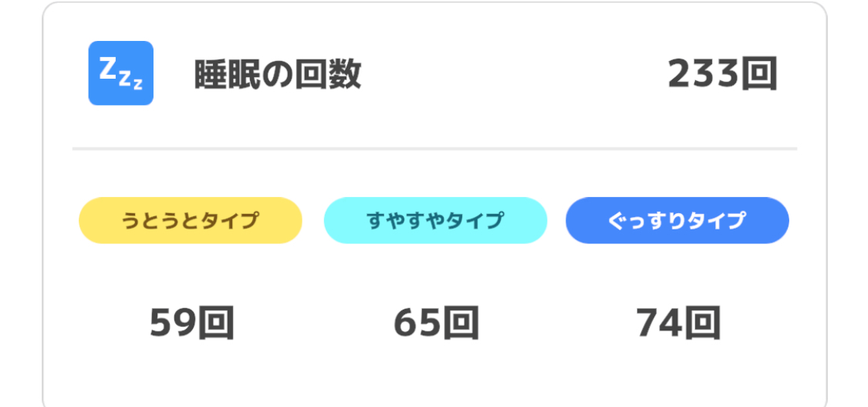
Task: Click the 65回 snoozing count
Action: pos(436,323)
